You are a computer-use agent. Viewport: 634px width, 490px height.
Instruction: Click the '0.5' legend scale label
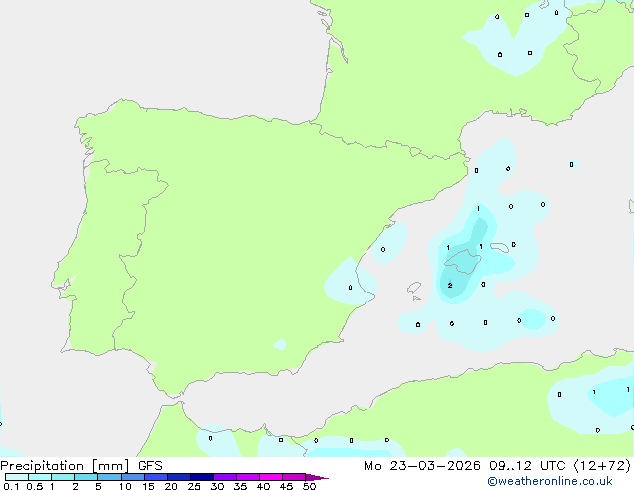[35, 486]
